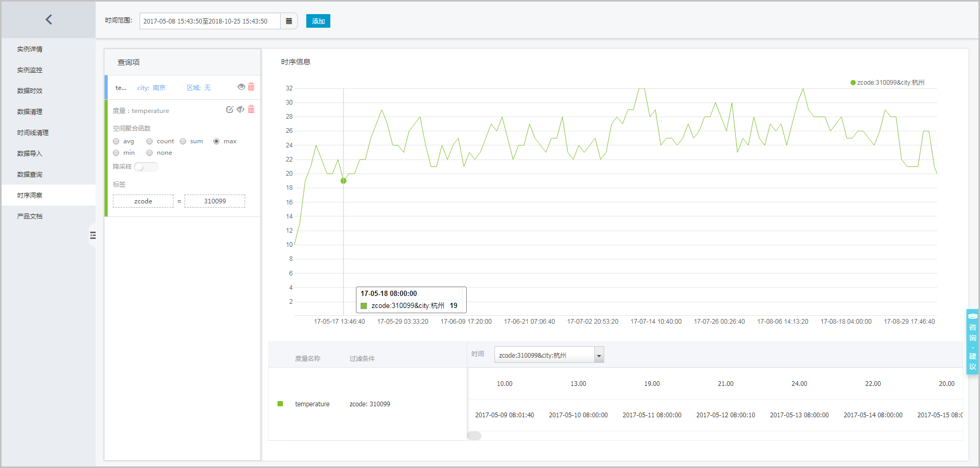Click the zcode tag key field
The width and height of the screenshot is (980, 468).
click(143, 201)
